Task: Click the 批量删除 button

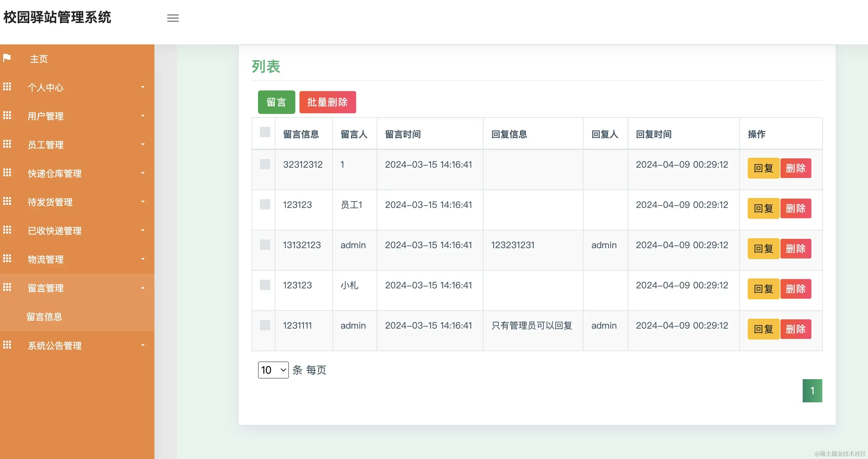Action: point(328,102)
